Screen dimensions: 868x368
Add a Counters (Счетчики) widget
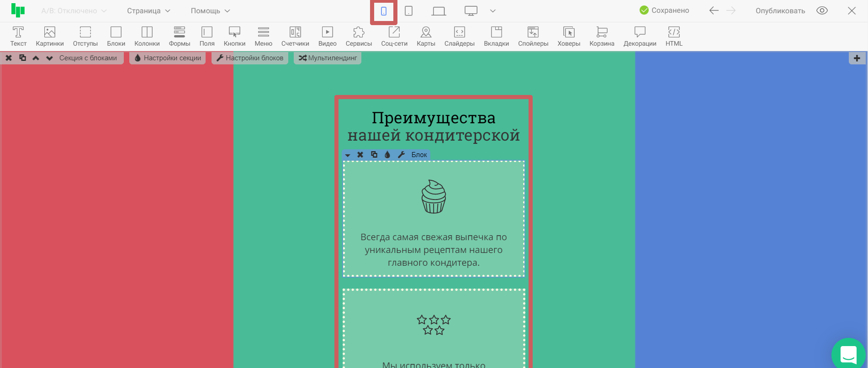click(295, 37)
